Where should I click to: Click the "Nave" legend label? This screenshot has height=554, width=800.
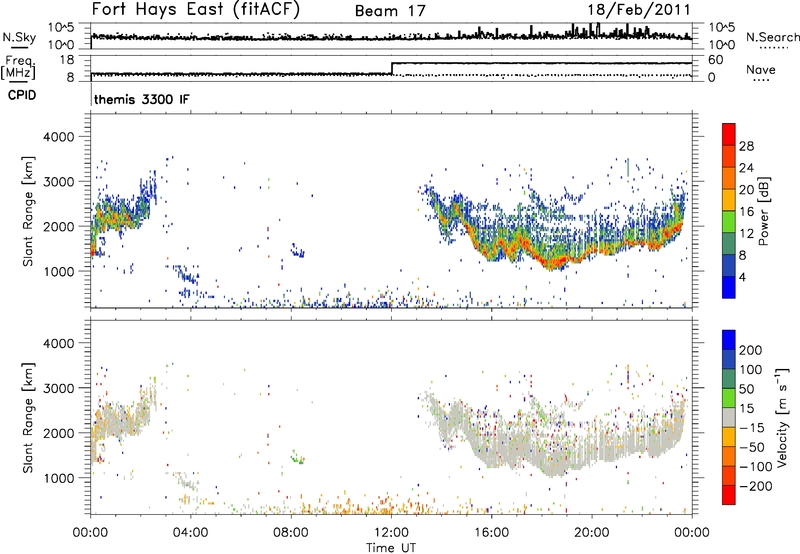coord(761,69)
